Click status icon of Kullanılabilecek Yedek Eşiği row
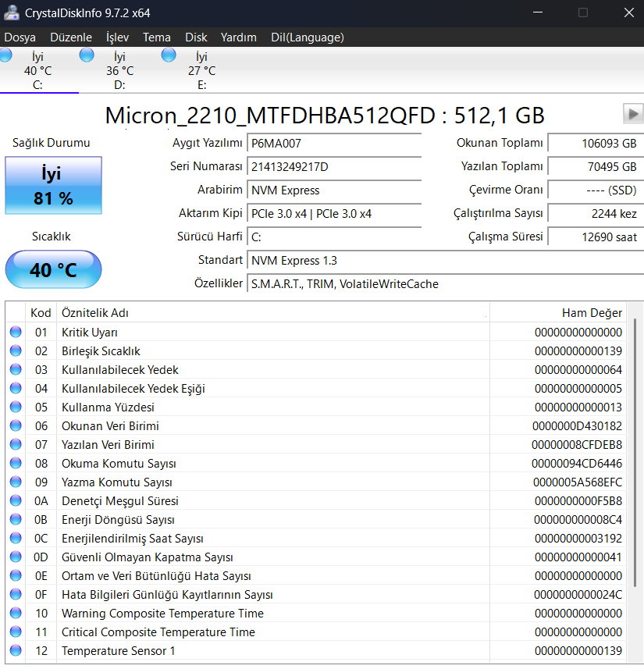This screenshot has width=644, height=669. (x=16, y=388)
